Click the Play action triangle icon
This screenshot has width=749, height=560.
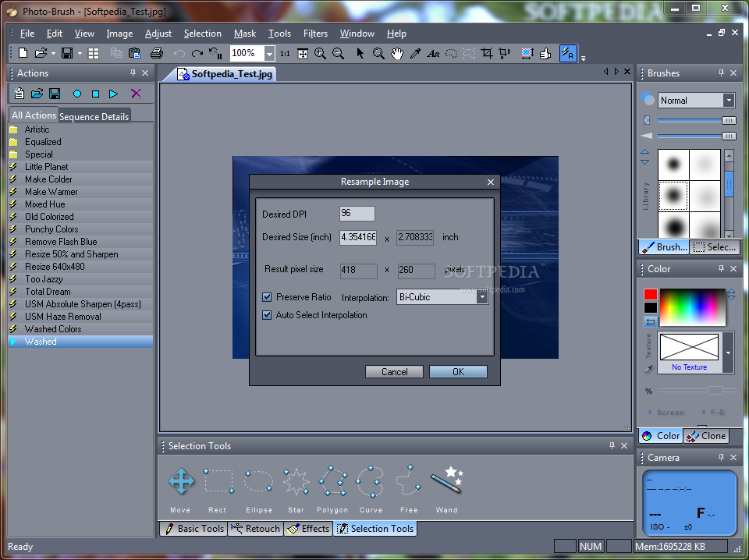click(113, 94)
